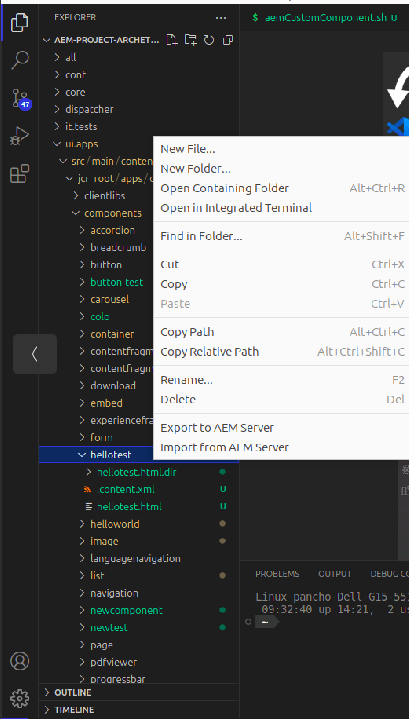Viewport: 409px width, 719px height.
Task: Open the Run and Debug view
Action: pos(20,136)
